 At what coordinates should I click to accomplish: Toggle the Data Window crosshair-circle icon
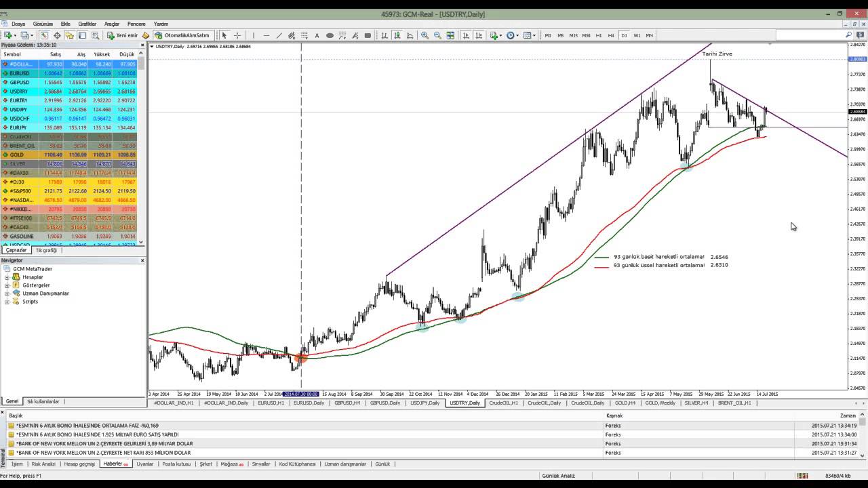[57, 35]
